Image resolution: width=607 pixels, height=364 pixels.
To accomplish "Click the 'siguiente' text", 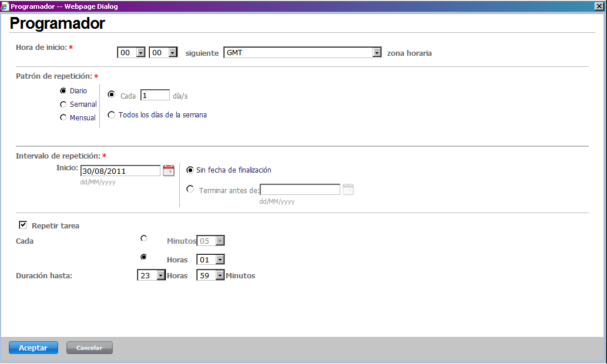I will coord(202,53).
